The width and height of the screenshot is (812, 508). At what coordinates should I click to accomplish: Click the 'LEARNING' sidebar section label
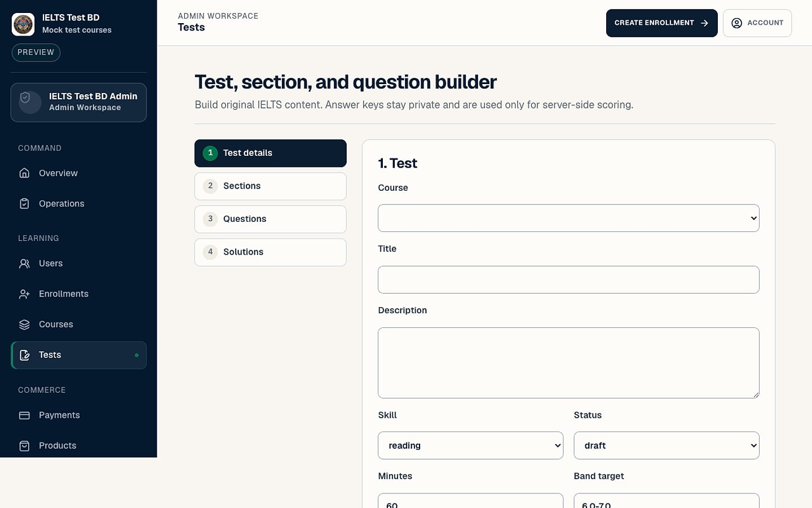pyautogui.click(x=38, y=238)
